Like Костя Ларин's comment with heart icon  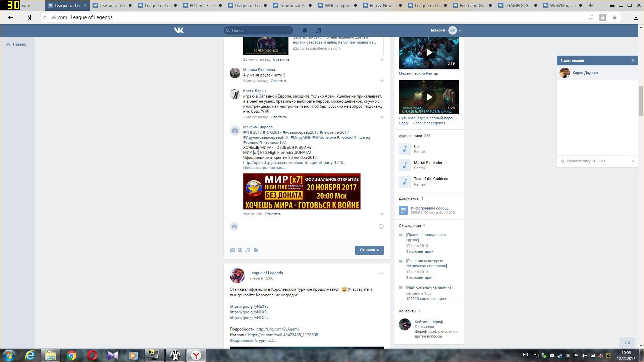(x=382, y=117)
